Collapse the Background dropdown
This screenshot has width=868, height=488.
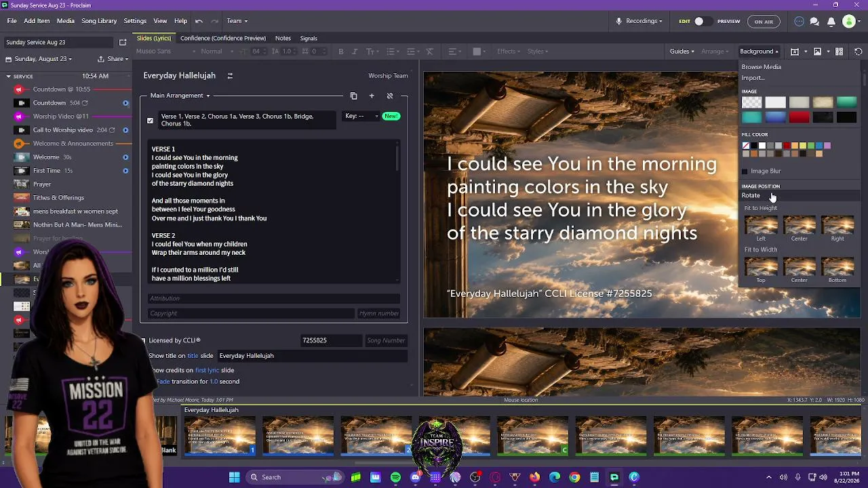[759, 52]
